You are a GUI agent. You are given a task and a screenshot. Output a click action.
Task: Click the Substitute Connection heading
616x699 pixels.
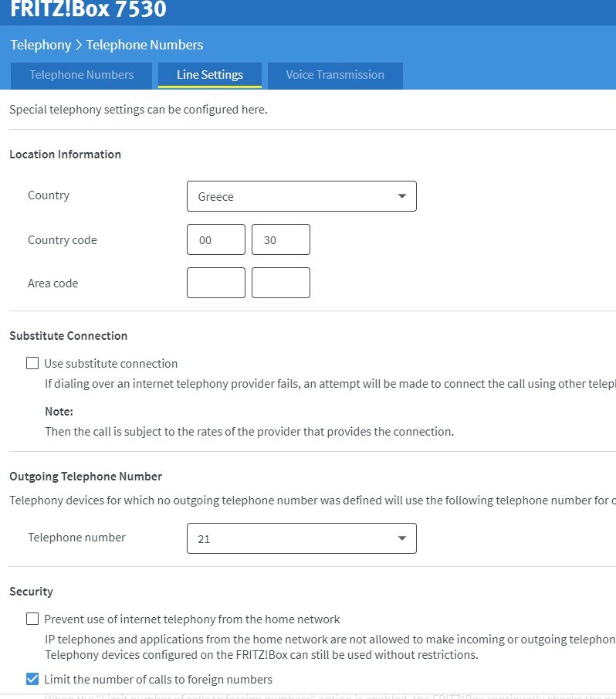(68, 336)
